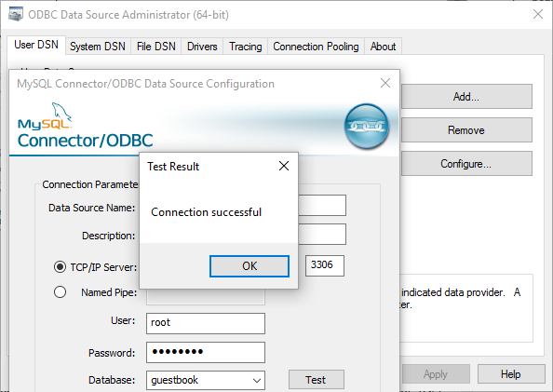Close the ODBC Data Source Administrator window
Screen dimensions: 553x392
(x=538, y=15)
